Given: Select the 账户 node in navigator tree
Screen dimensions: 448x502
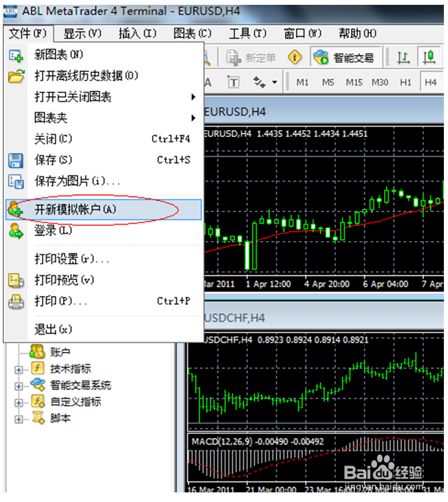Looking at the screenshot, I should pyautogui.click(x=60, y=353).
